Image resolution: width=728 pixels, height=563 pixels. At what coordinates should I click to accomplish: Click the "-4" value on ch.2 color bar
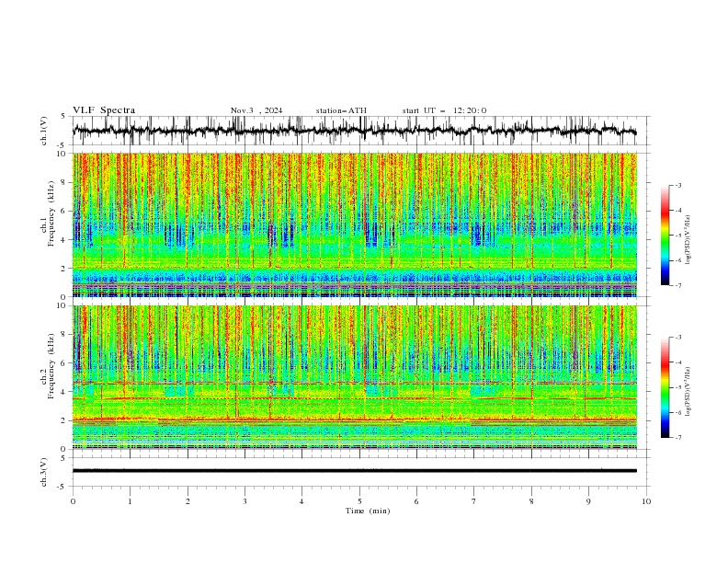pos(678,362)
